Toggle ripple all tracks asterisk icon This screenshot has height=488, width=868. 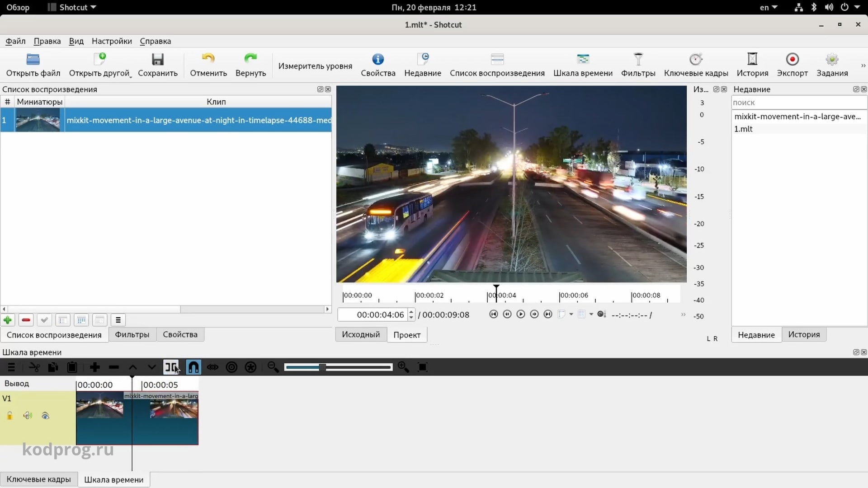click(250, 367)
